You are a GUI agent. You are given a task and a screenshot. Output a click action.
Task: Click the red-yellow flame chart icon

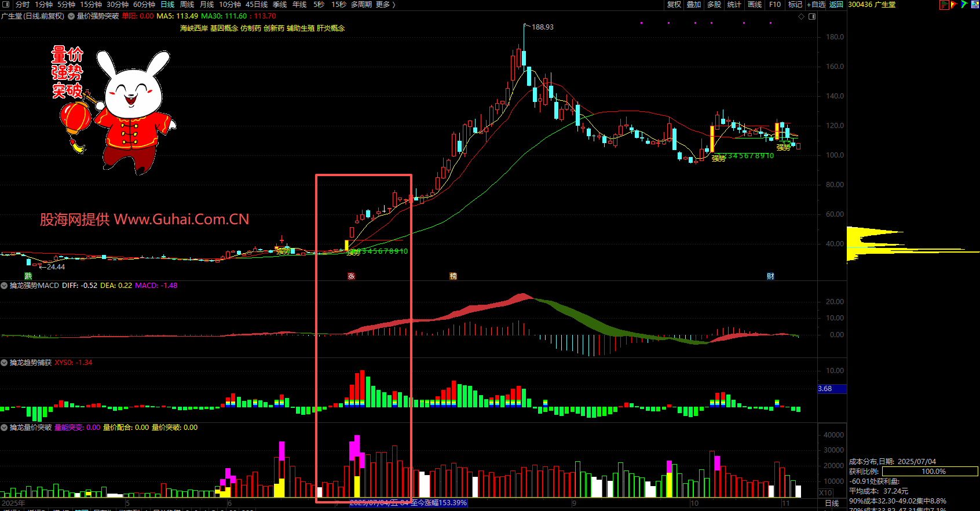pyautogui.click(x=954, y=5)
